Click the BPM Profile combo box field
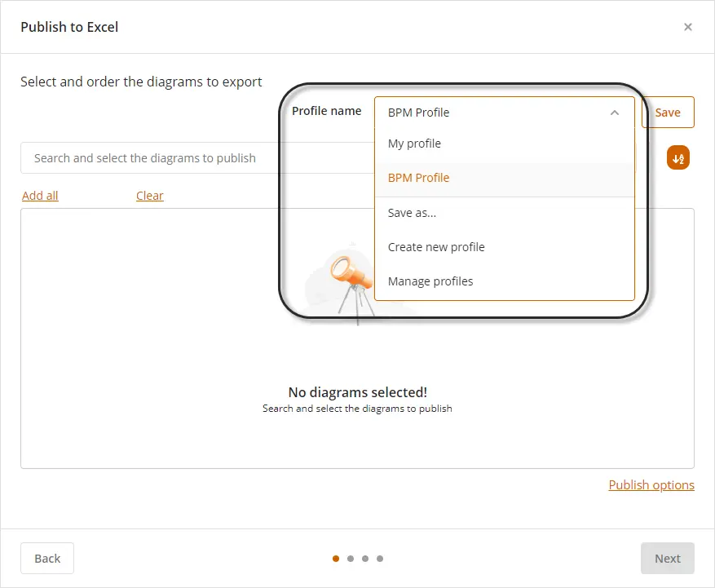The height and width of the screenshot is (588, 715). pos(505,113)
